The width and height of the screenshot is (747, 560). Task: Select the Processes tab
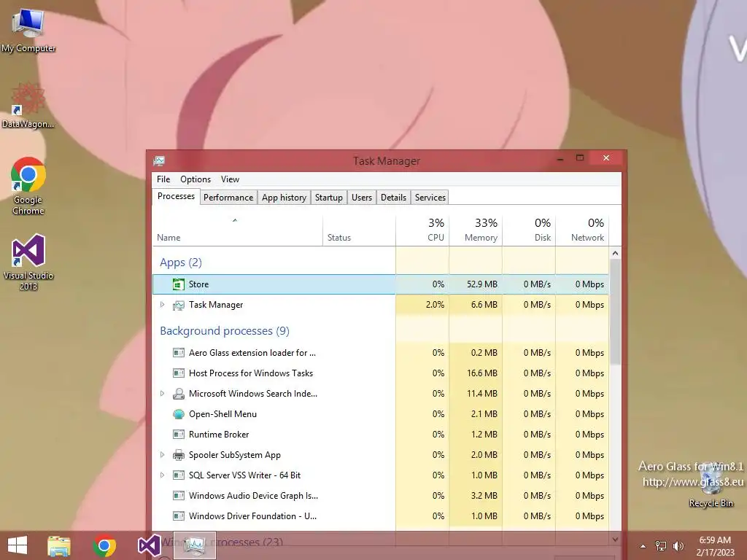177,196
